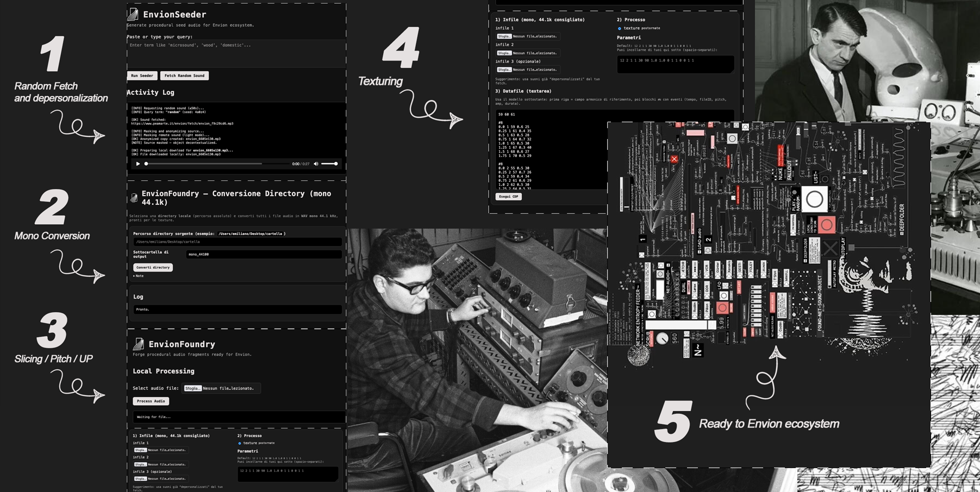Viewport: 980px width, 492px height.
Task: Click the red X box in patch
Action: point(674,159)
